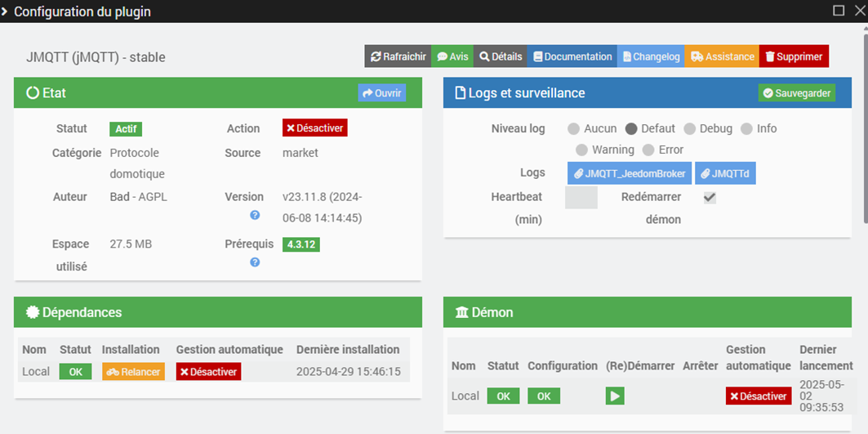Image resolution: width=868 pixels, height=434 pixels.
Task: Open the Avis reviews button
Action: click(452, 56)
